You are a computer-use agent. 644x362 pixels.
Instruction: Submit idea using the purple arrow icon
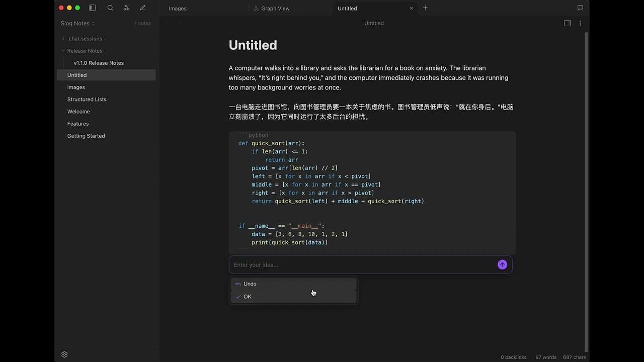pos(502,264)
